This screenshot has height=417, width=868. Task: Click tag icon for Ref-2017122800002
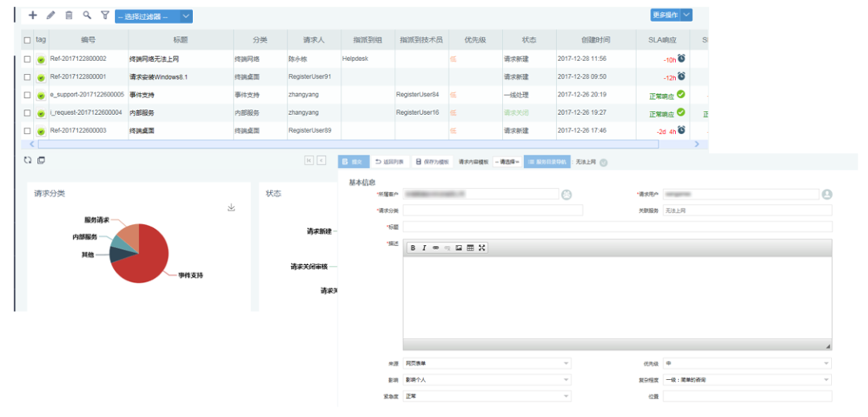pos(41,59)
